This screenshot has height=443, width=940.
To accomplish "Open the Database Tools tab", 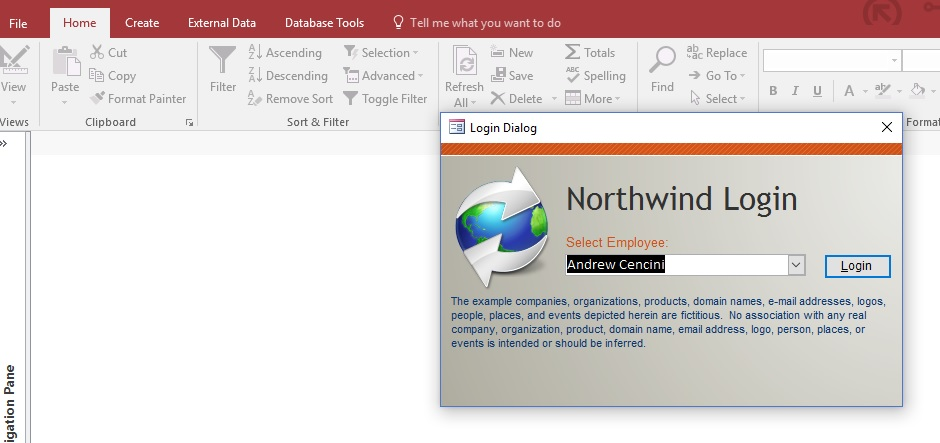I will (324, 23).
